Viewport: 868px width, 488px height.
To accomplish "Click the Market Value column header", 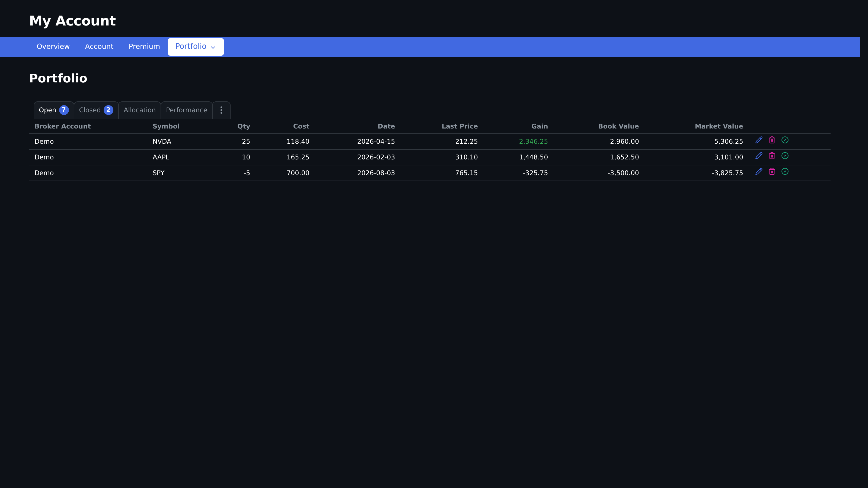I will point(719,126).
